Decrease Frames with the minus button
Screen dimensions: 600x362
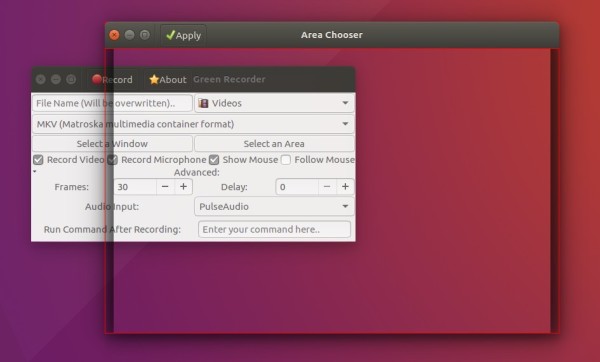(165, 187)
